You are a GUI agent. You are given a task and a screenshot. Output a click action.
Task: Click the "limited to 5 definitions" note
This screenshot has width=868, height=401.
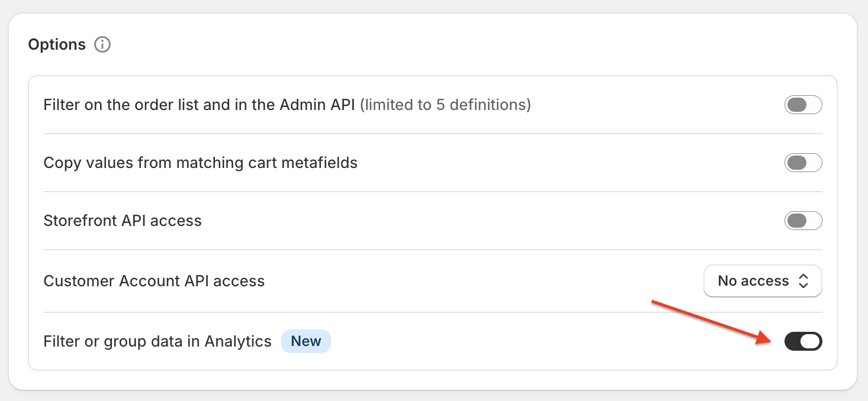coord(445,105)
